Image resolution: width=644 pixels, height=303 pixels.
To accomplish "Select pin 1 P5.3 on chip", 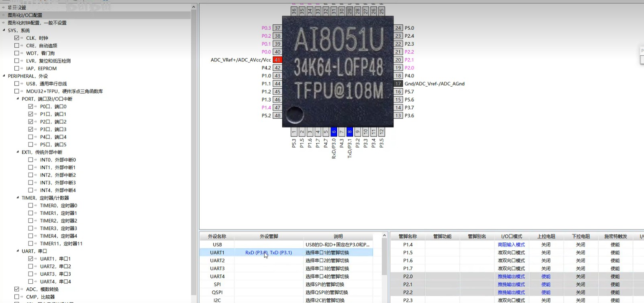I will tap(294, 132).
